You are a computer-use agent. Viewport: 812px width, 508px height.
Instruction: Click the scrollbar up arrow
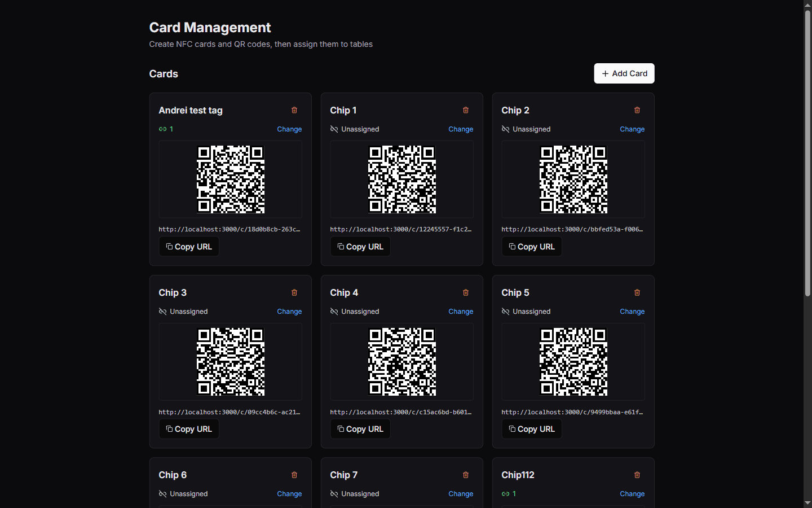pos(807,4)
